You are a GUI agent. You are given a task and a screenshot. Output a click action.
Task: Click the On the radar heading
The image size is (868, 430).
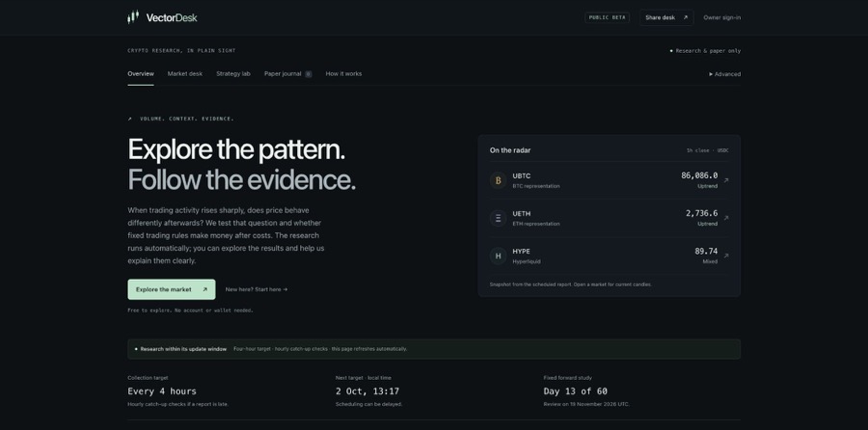click(510, 150)
